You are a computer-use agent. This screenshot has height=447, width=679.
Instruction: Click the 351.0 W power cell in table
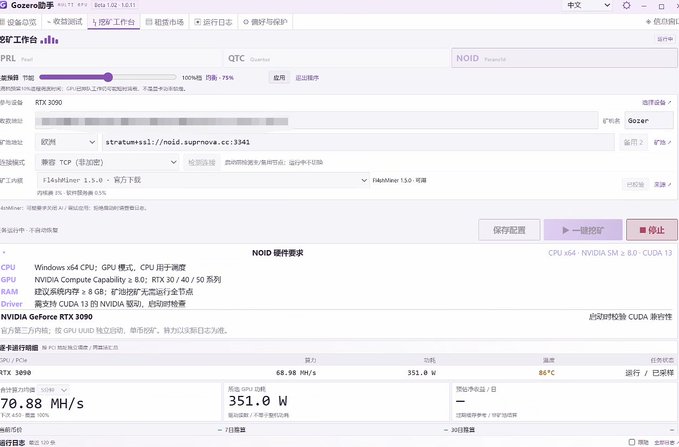tap(421, 372)
